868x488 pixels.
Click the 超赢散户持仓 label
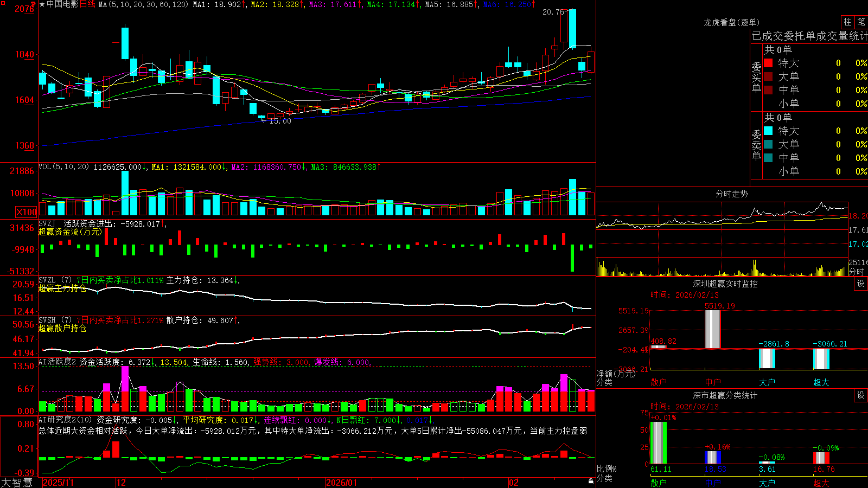[62, 328]
